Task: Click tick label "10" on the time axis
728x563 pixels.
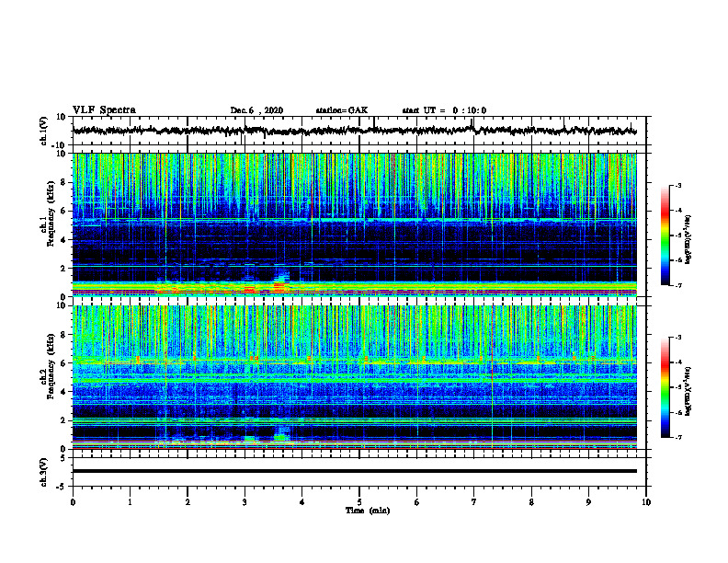Action: click(646, 502)
